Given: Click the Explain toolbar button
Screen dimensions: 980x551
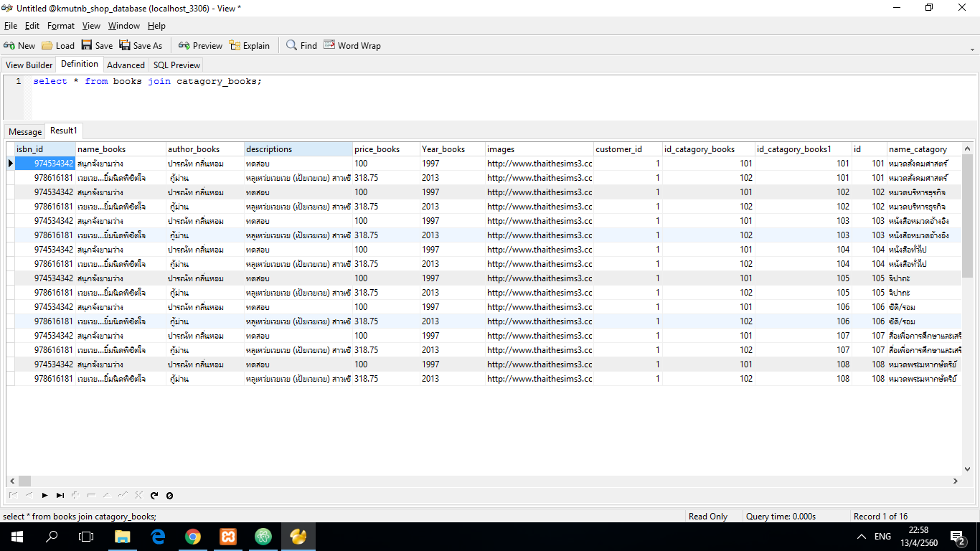Looking at the screenshot, I should coord(250,45).
